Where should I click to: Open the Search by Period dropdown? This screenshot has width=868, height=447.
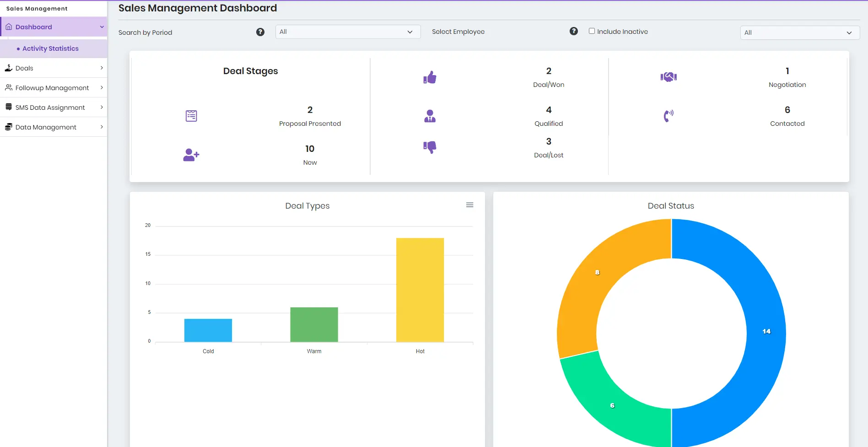[347, 32]
